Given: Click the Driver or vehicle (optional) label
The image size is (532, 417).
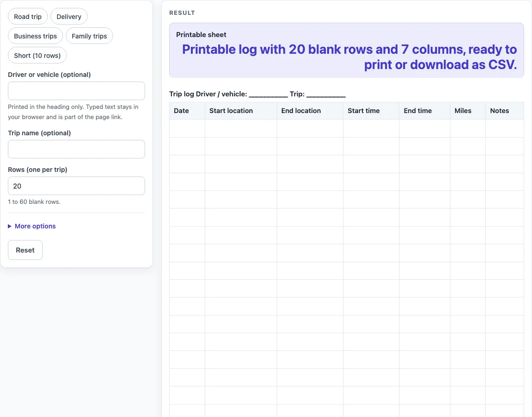Looking at the screenshot, I should [50, 75].
